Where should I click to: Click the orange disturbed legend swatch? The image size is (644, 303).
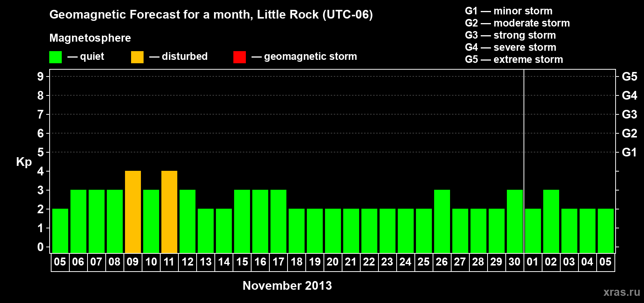click(138, 57)
